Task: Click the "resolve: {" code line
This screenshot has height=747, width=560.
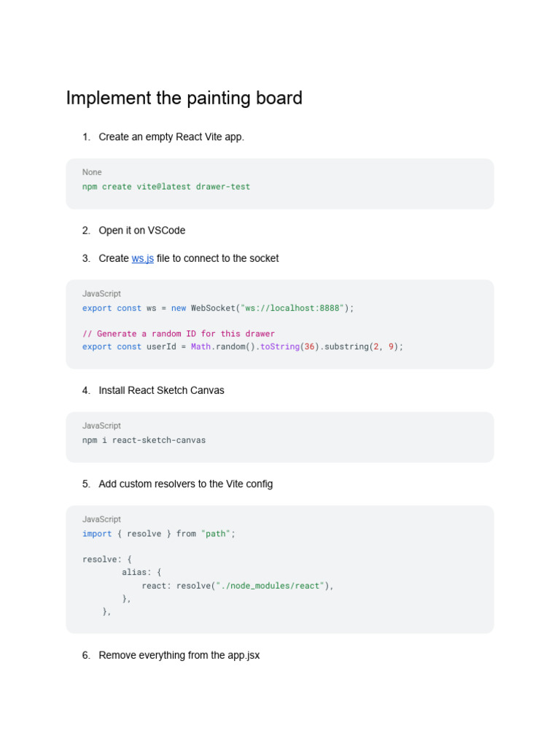Action: click(x=107, y=560)
